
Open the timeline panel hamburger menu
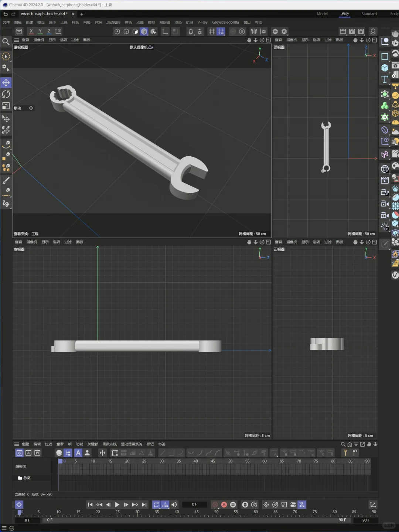click(x=17, y=444)
